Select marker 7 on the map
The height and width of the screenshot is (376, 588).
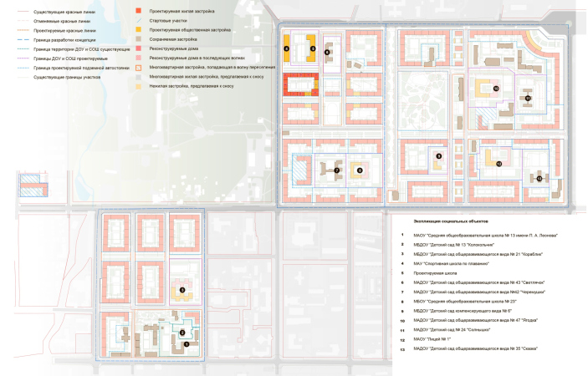336,170
